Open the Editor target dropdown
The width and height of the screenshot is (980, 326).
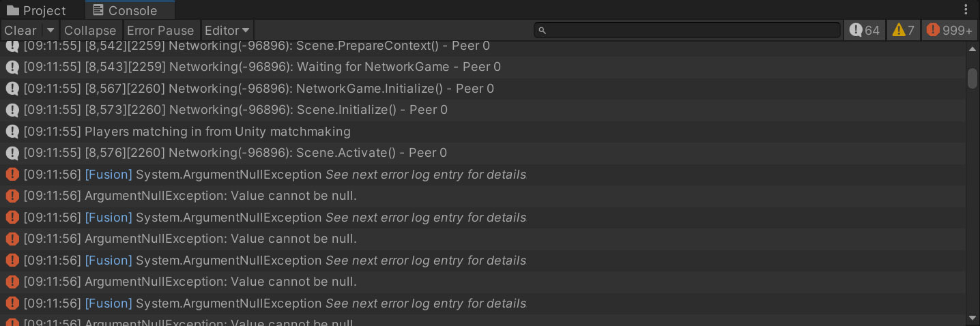[228, 31]
